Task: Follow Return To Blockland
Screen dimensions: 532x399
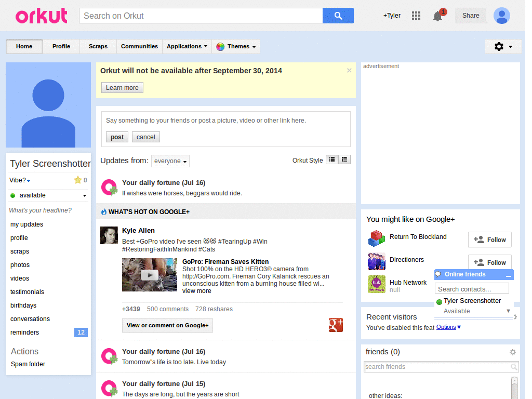Action: [489, 240]
